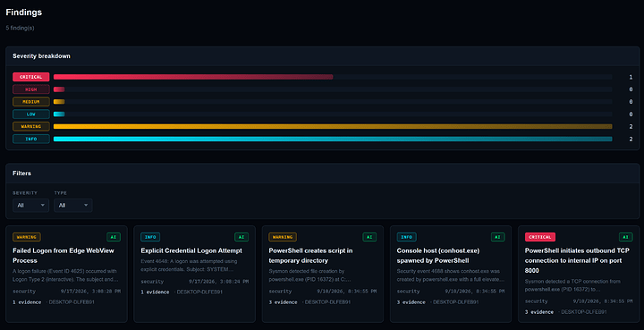The height and width of the screenshot is (330, 644).
Task: Click the Findings page title
Action: pyautogui.click(x=24, y=13)
